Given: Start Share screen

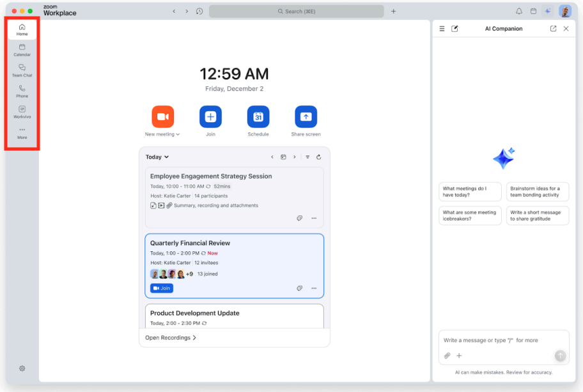Looking at the screenshot, I should [x=306, y=116].
